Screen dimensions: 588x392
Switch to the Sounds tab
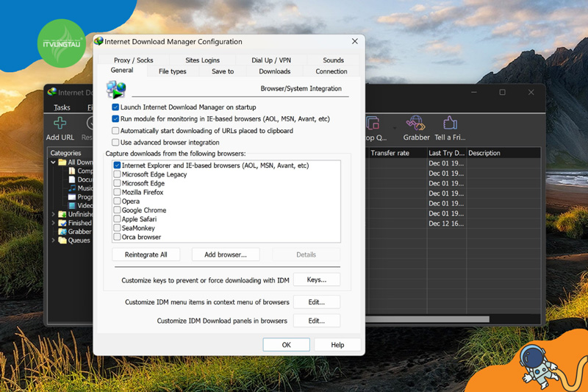pyautogui.click(x=333, y=60)
